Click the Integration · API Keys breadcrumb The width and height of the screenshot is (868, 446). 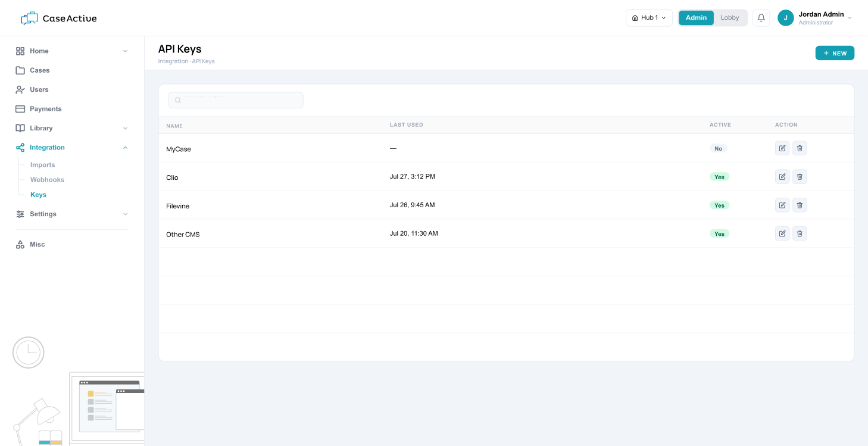(186, 61)
